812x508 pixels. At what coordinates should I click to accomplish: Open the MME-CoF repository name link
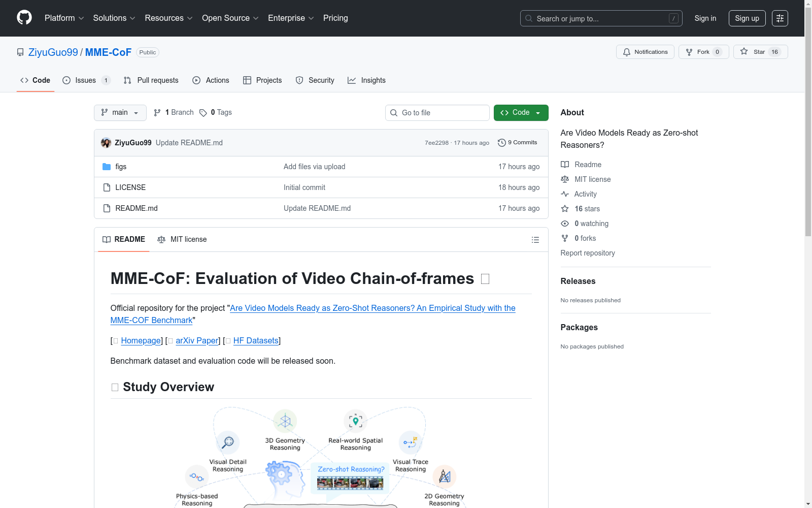pyautogui.click(x=108, y=52)
